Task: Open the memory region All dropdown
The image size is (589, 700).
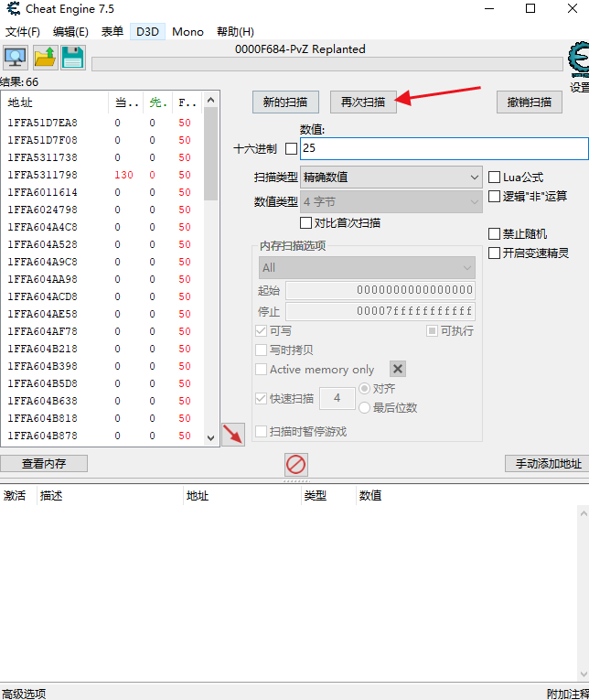Action: click(x=366, y=267)
